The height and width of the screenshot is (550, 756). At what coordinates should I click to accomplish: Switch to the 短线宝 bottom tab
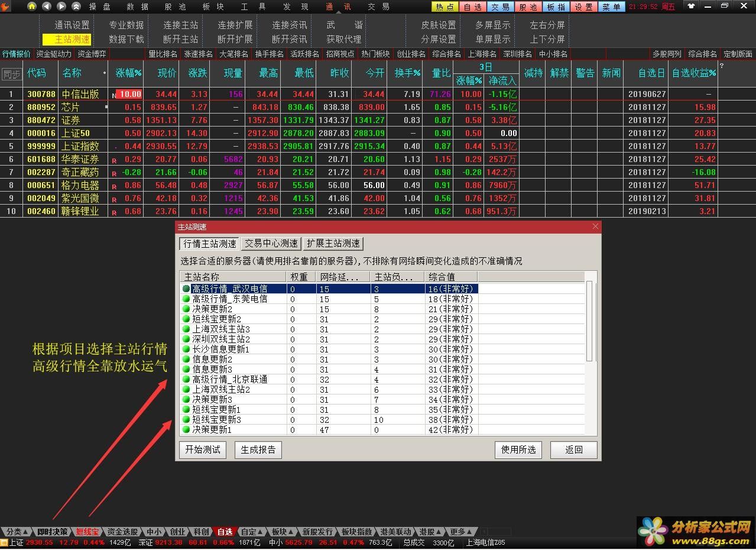coord(87,532)
